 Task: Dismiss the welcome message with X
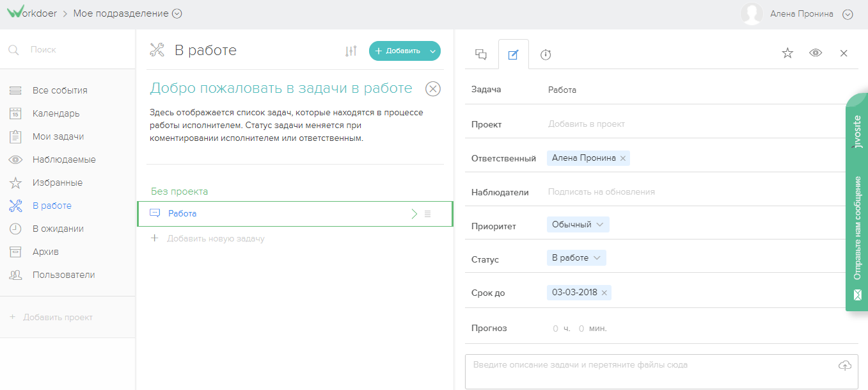(433, 88)
